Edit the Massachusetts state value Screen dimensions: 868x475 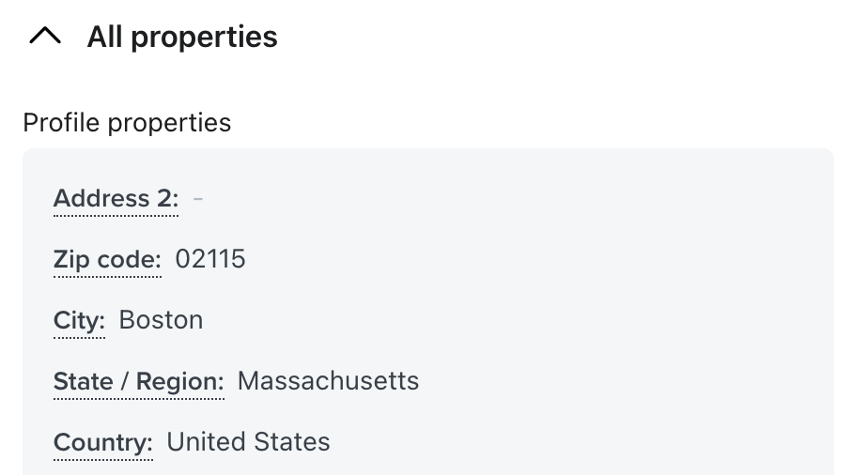(x=328, y=381)
